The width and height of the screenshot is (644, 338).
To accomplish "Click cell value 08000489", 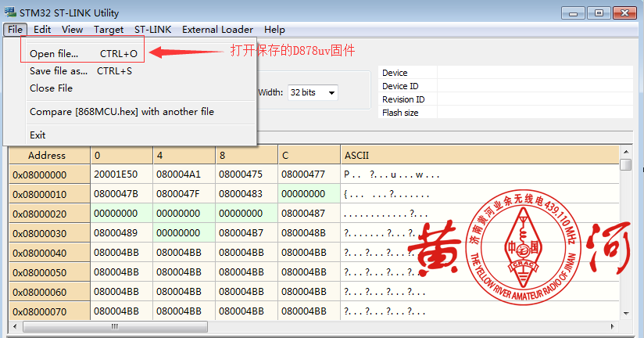I will [x=122, y=232].
